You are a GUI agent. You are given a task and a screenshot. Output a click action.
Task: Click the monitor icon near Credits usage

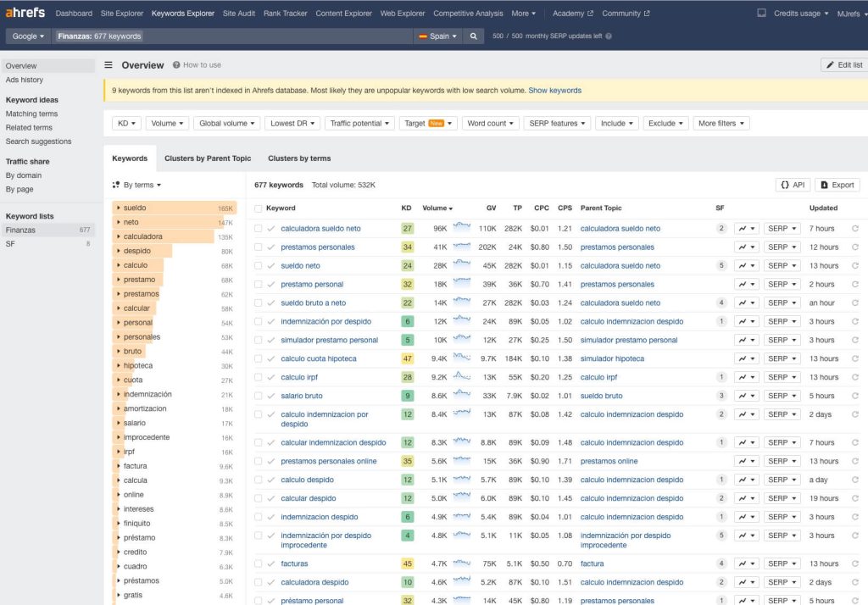(761, 14)
